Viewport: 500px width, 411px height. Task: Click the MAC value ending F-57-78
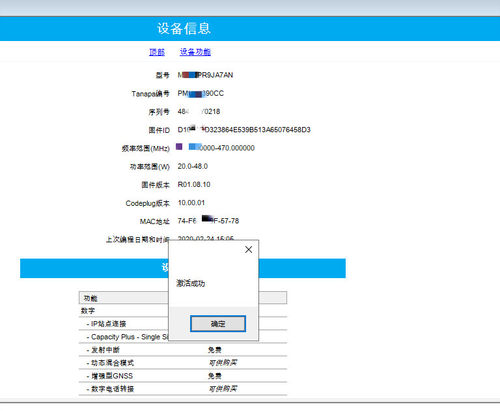[x=208, y=221]
